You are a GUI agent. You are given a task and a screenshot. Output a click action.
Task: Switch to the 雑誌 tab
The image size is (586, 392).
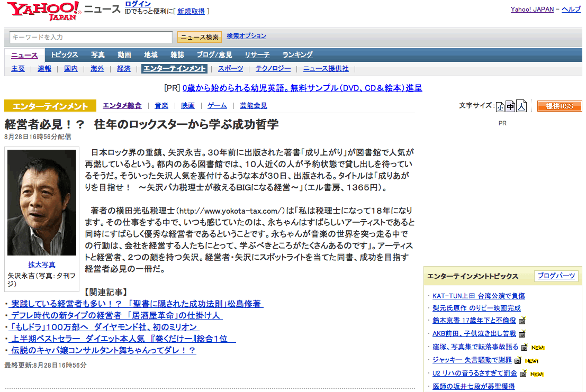[x=177, y=55]
